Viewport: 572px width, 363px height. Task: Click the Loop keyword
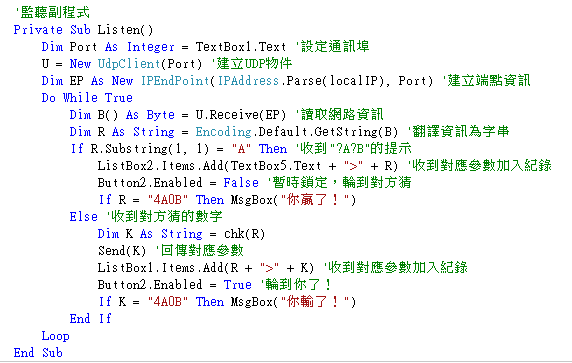click(x=55, y=336)
